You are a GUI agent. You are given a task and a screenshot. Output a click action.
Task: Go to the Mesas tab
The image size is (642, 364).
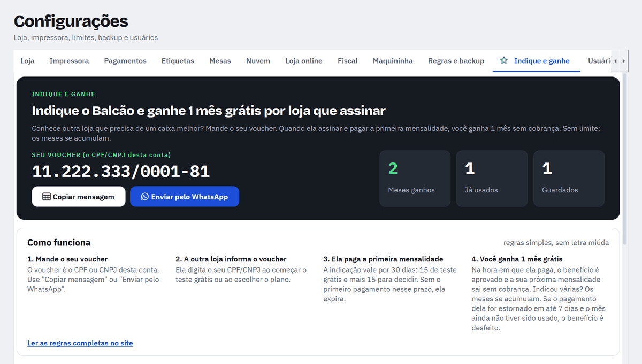click(x=220, y=61)
